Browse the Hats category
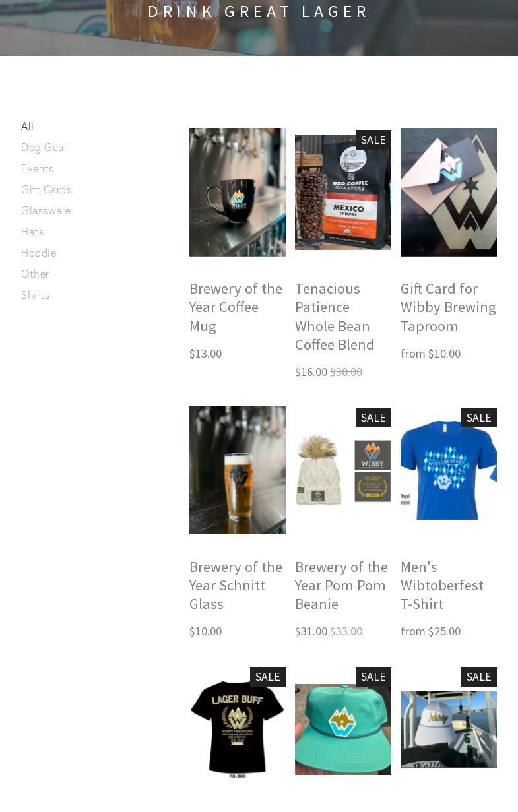The image size is (518, 812). coord(32,232)
